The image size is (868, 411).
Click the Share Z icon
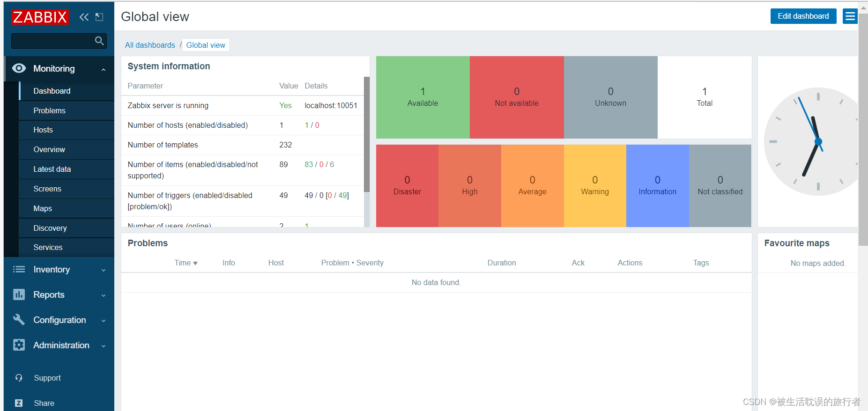point(19,403)
